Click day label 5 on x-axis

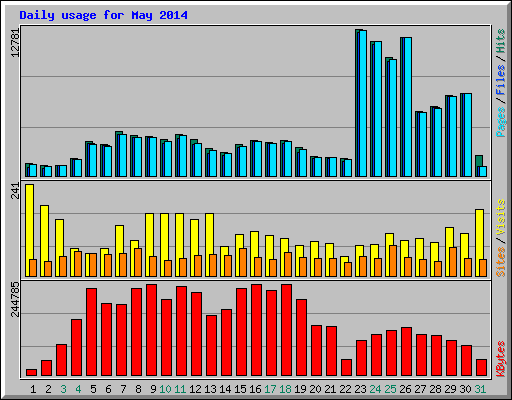pyautogui.click(x=93, y=389)
